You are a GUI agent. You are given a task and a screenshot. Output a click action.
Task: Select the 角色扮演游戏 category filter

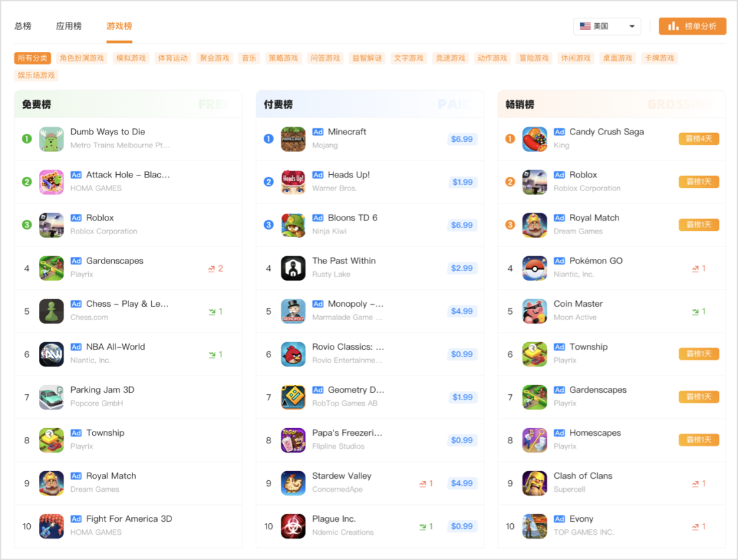[x=82, y=58]
